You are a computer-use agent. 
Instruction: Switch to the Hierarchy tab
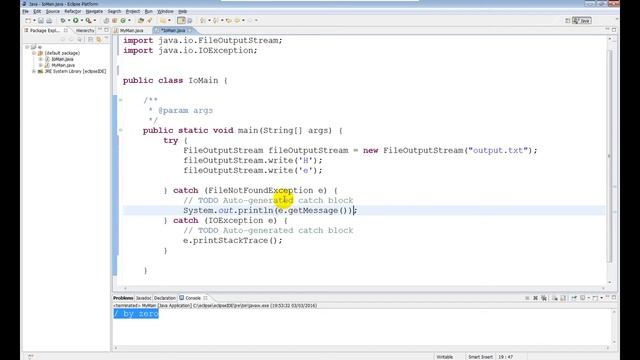(x=84, y=31)
